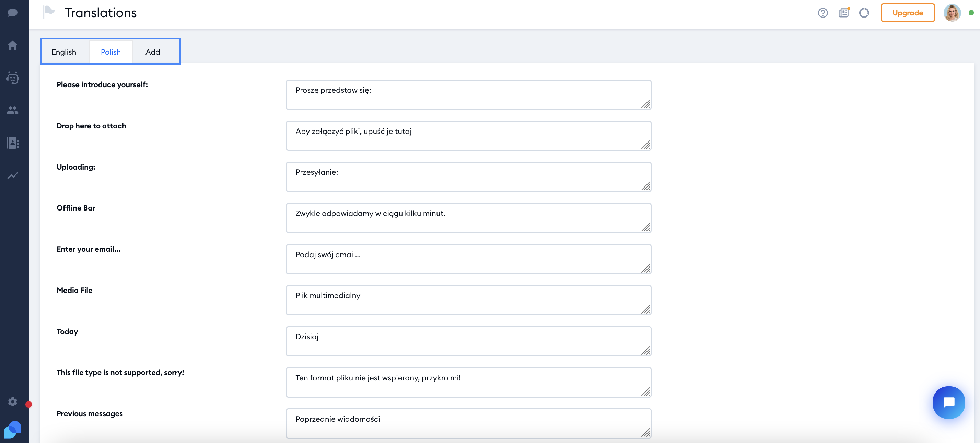Edit the 'Proszę przedstaw się:' translation field

tap(468, 95)
